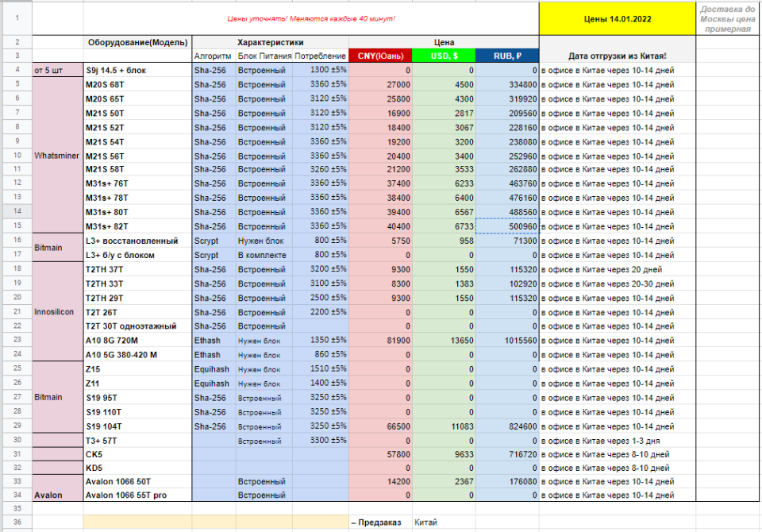Click row number 14 header
Image resolution: width=762 pixels, height=532 pixels.
16,212
